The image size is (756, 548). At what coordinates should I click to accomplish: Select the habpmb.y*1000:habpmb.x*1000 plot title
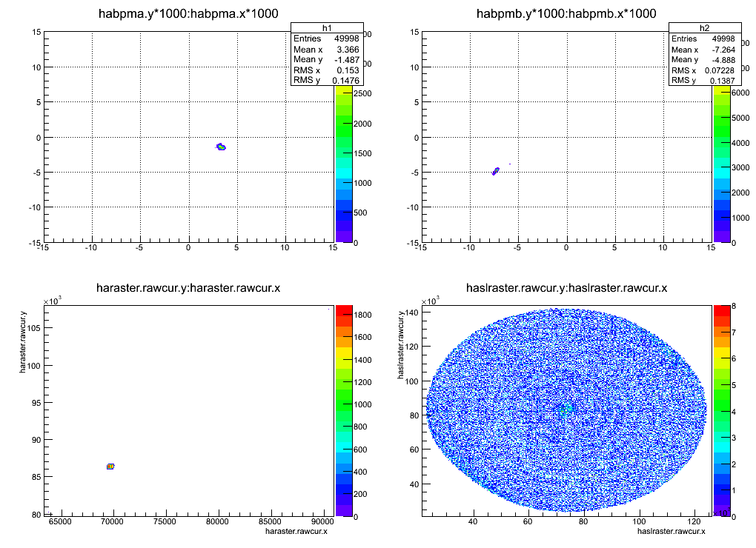566,13
